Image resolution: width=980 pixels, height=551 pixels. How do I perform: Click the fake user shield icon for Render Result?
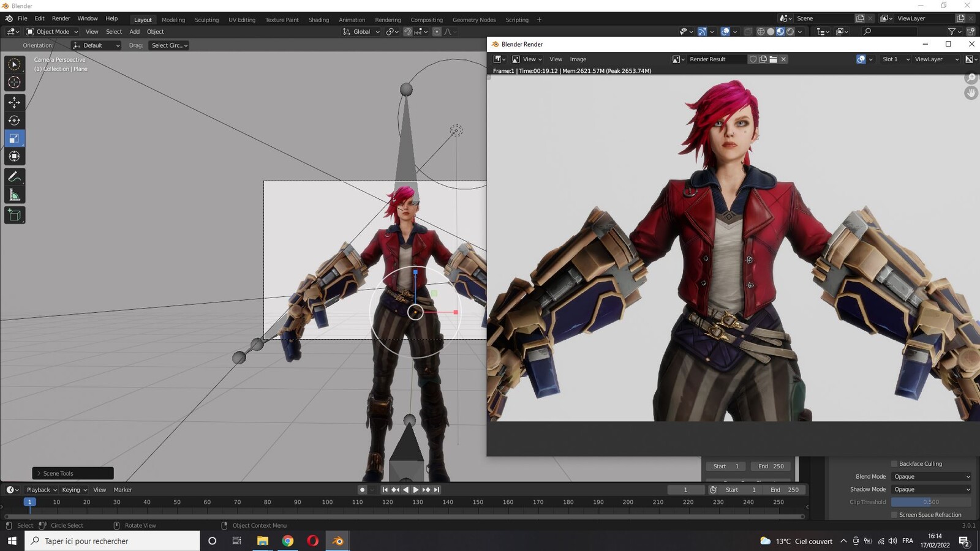coord(753,59)
